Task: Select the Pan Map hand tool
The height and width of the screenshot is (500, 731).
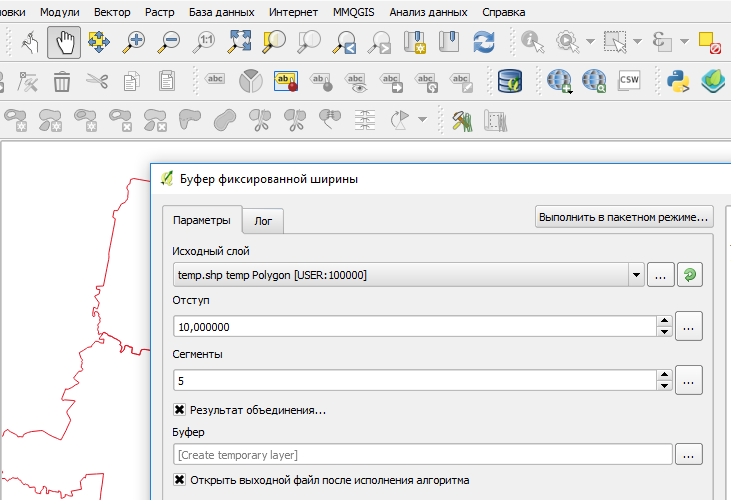Action: pos(64,42)
